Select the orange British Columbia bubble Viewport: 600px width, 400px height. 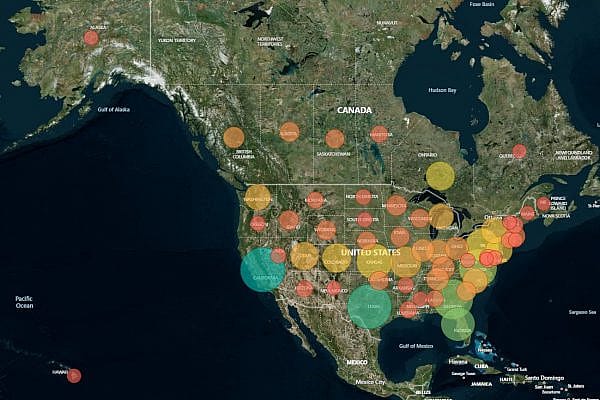pyautogui.click(x=234, y=138)
